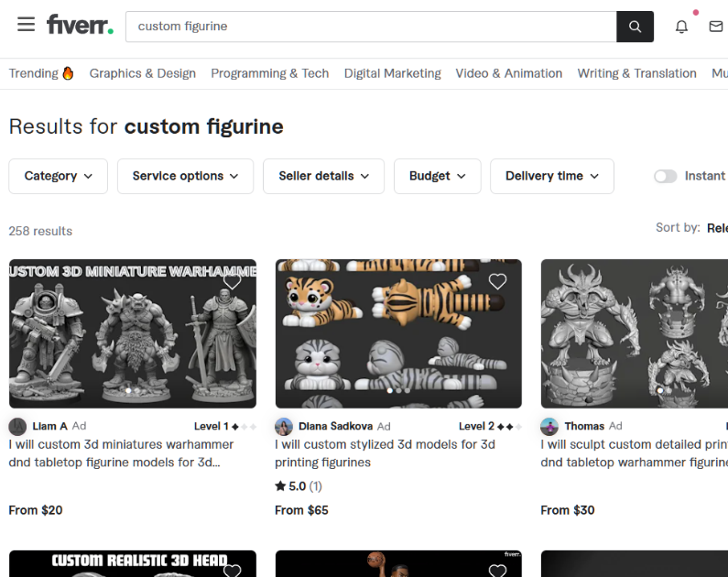Open Diana Sadkova seller name link
Viewport: 728px width, 577px height.
pyautogui.click(x=335, y=426)
